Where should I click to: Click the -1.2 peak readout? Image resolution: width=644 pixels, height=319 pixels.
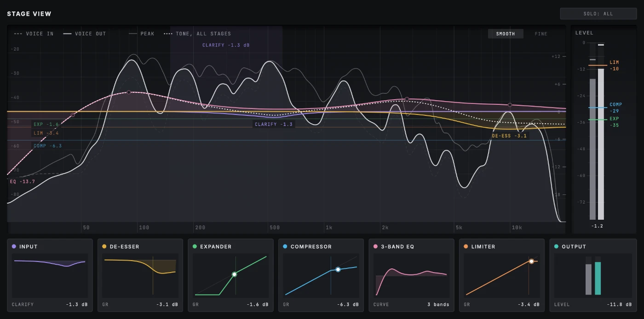point(597,226)
